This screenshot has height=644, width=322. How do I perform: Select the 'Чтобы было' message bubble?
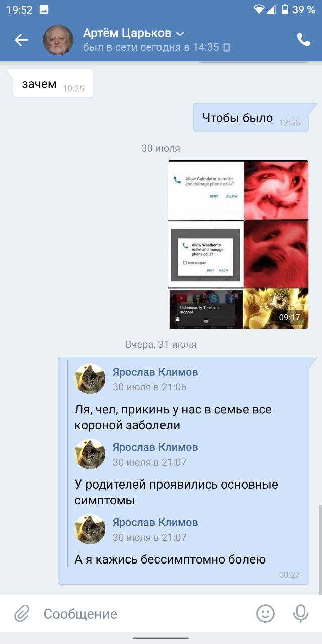[252, 118]
